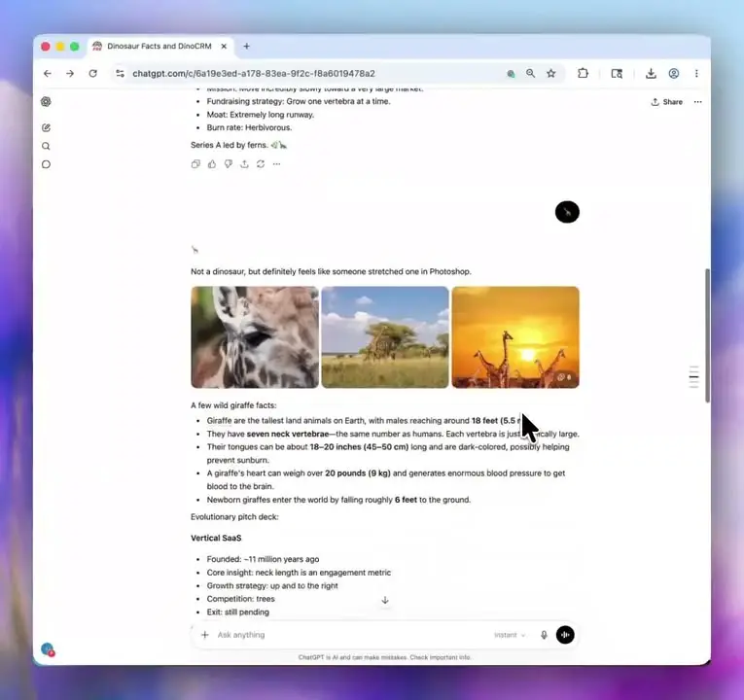Screen dimensions: 744x700
Task: Click the text 'A few wild giraffe facts:'
Action: click(233, 405)
